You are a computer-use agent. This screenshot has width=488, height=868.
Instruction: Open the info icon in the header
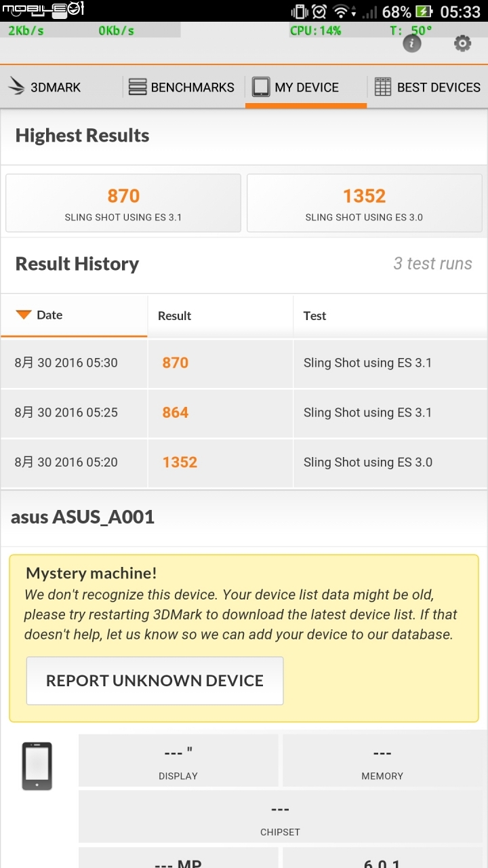(x=412, y=43)
